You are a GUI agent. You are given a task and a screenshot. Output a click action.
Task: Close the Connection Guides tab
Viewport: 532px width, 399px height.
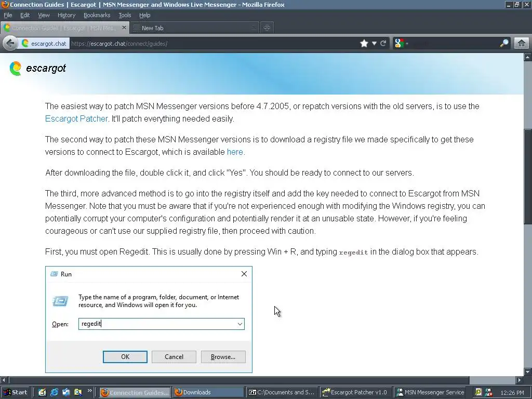(x=124, y=28)
